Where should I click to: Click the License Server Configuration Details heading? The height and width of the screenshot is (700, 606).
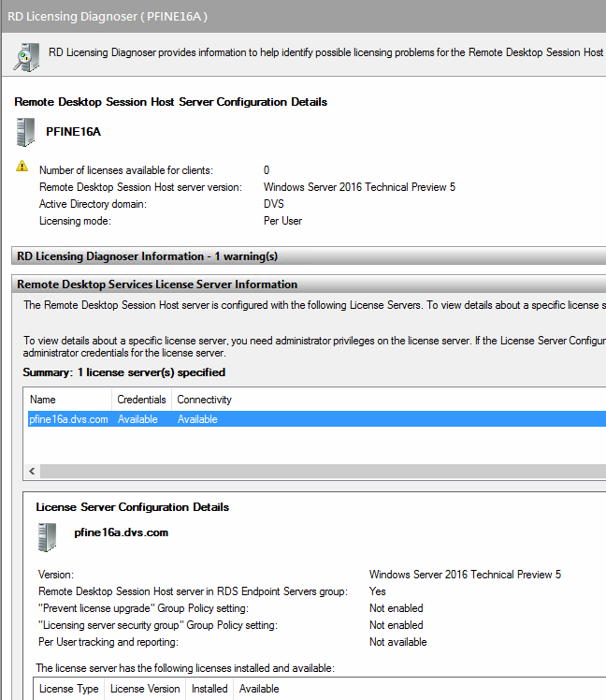click(132, 507)
